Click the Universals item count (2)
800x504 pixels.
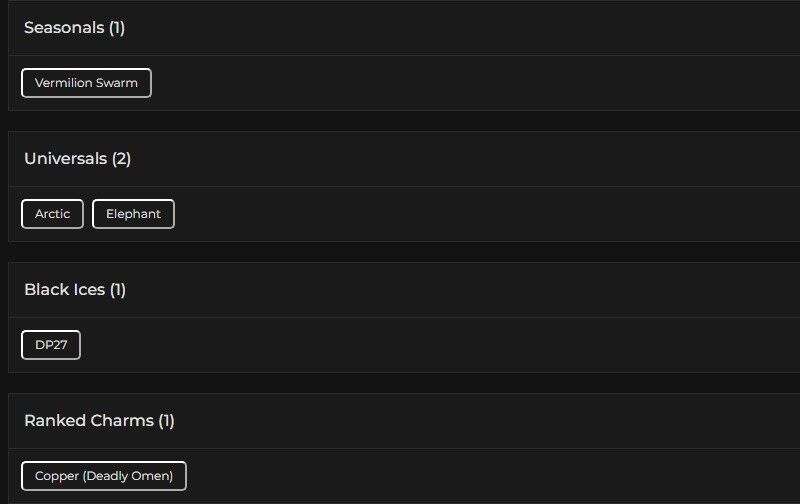point(121,159)
